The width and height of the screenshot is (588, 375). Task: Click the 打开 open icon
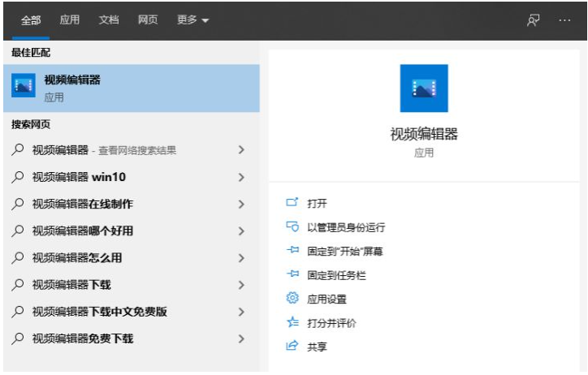(x=292, y=203)
